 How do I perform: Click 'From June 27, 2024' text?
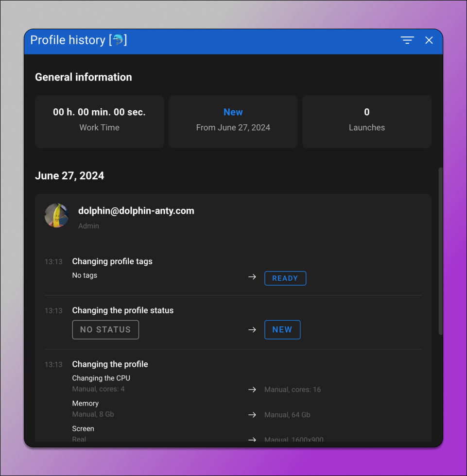coord(233,127)
